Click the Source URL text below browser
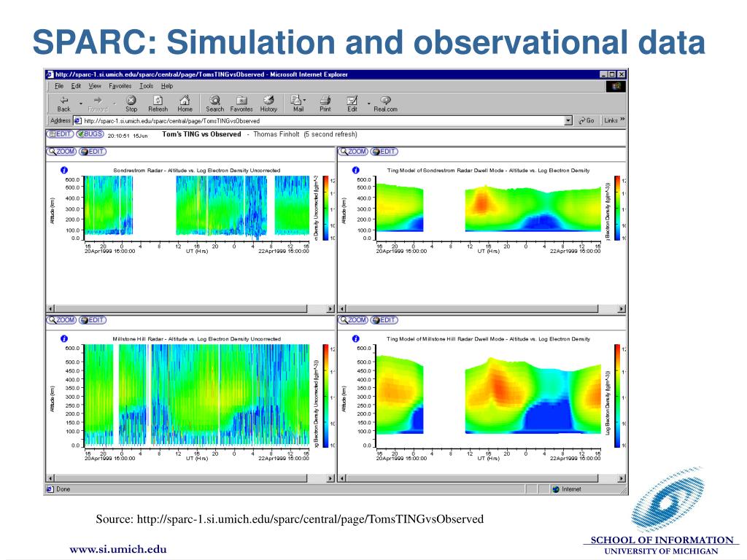The width and height of the screenshot is (747, 560). point(290,518)
